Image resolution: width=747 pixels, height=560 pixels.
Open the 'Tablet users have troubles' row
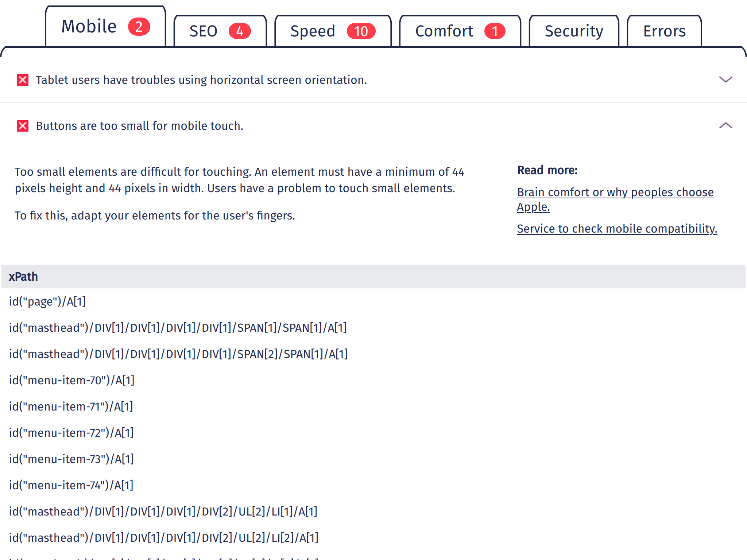click(201, 80)
